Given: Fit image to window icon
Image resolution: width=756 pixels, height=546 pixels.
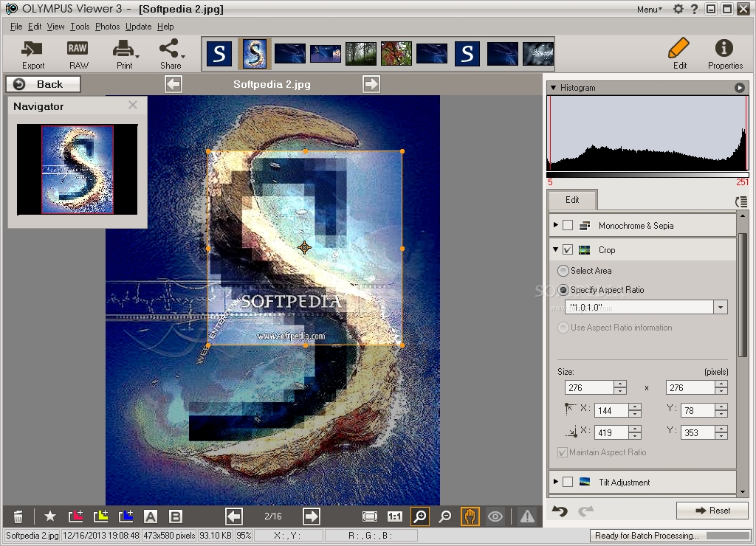Looking at the screenshot, I should [370, 516].
